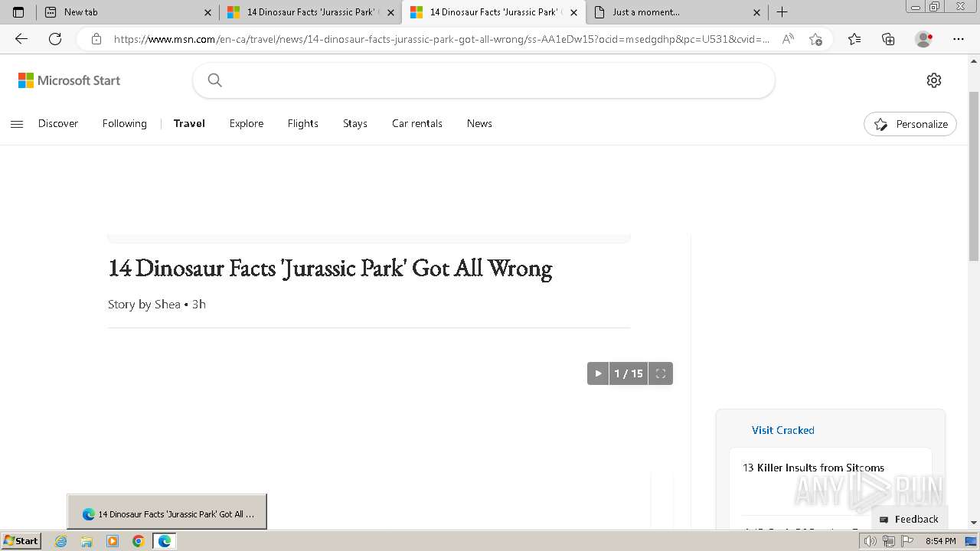
Task: Open the News section
Action: click(x=479, y=123)
